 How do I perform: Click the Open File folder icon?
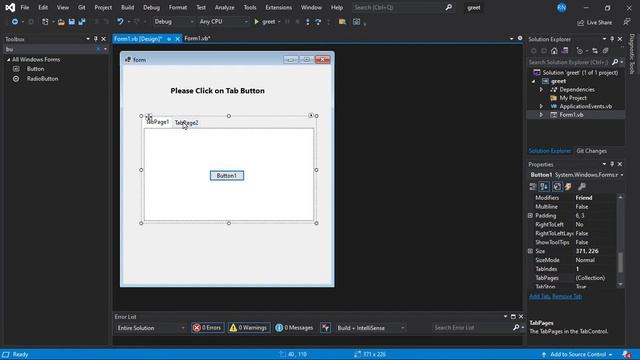tap(61, 22)
